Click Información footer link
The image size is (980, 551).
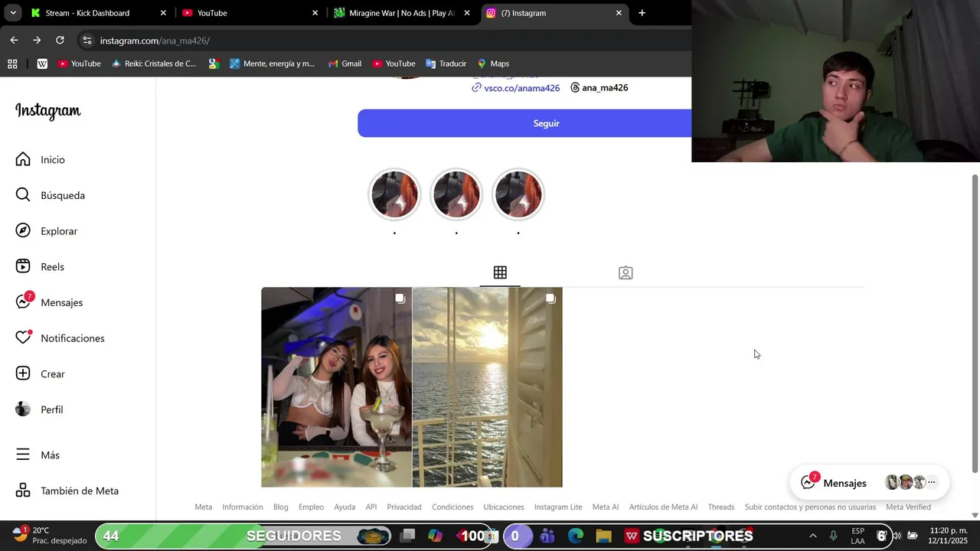click(x=243, y=507)
